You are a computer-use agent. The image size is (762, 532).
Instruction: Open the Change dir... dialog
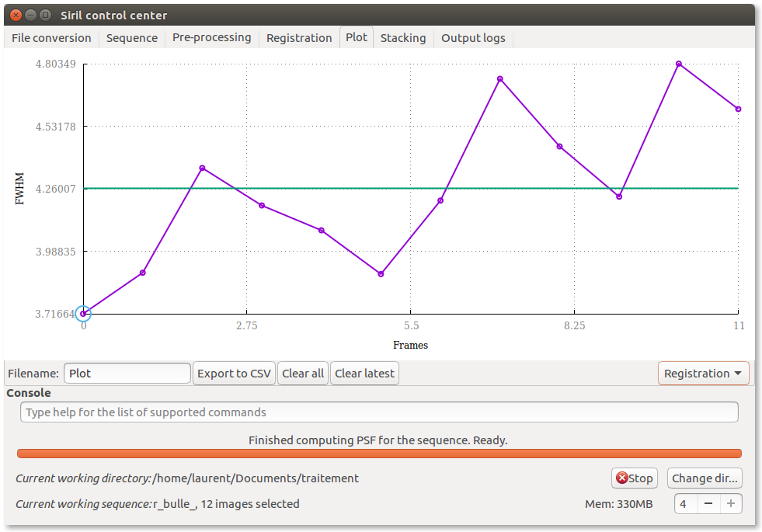pos(705,478)
